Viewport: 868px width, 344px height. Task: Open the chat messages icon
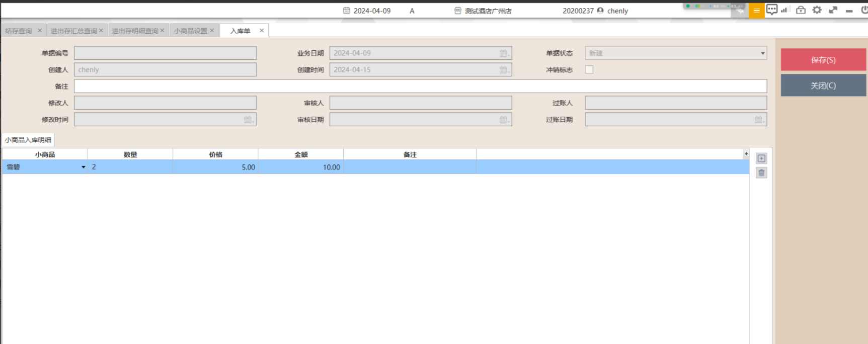771,10
